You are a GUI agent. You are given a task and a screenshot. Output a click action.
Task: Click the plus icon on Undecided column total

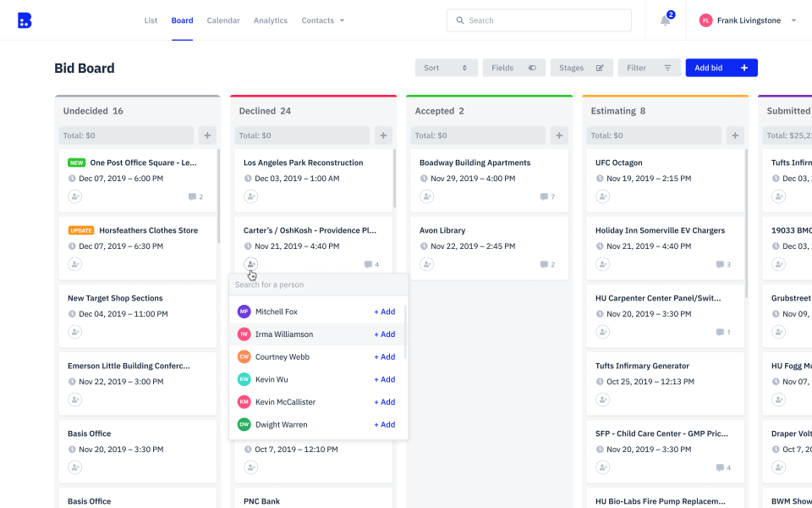point(206,135)
